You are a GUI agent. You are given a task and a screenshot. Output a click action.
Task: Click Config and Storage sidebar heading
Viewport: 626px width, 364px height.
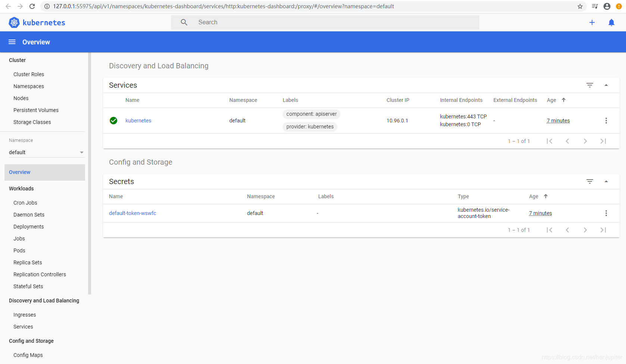[x=31, y=341]
